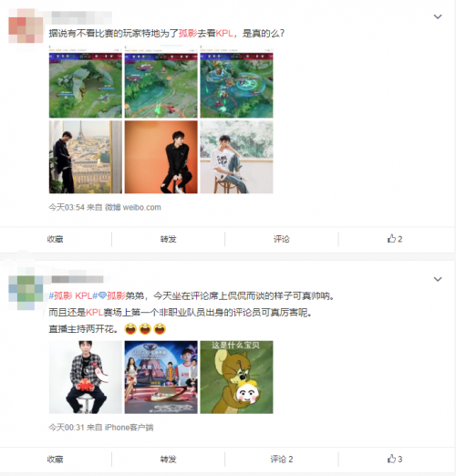Open the #孤影 KPL# hashtag link
This screenshot has width=456, height=476.
(x=73, y=295)
